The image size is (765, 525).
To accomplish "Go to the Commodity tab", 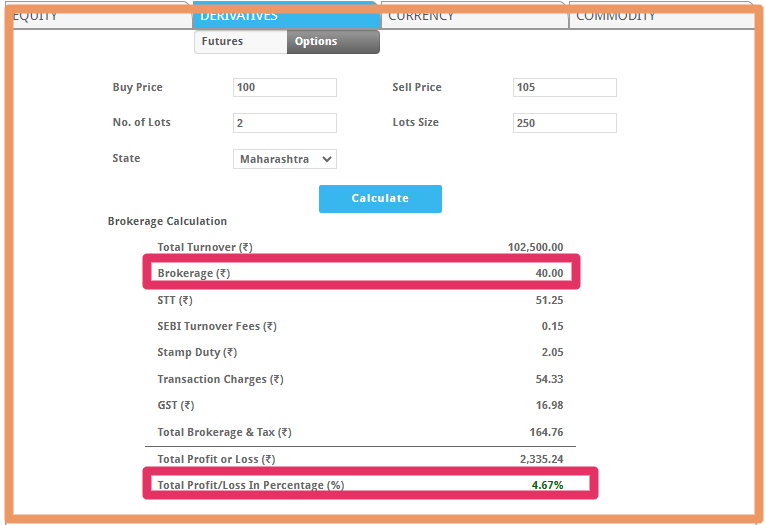I will pos(660,16).
